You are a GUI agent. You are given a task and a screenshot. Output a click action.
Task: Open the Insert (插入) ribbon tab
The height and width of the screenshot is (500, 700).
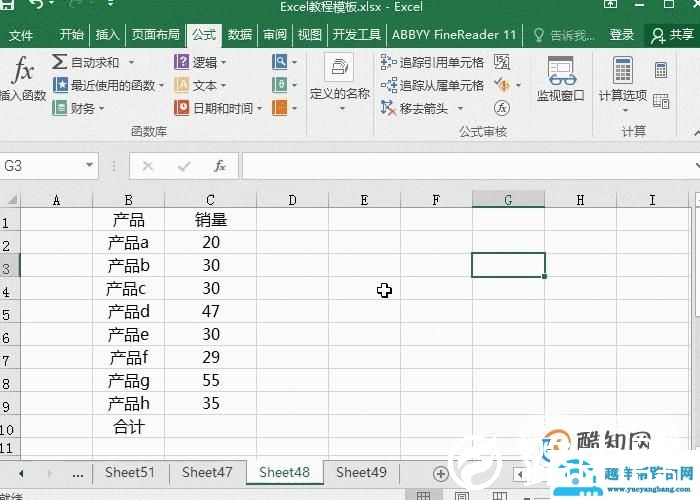(107, 35)
